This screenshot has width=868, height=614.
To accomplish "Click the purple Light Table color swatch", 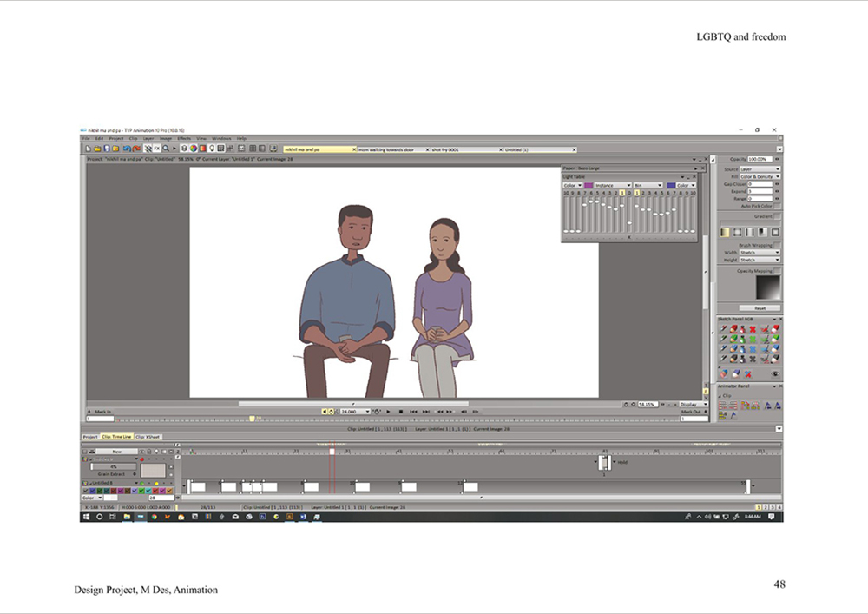I will coord(589,185).
